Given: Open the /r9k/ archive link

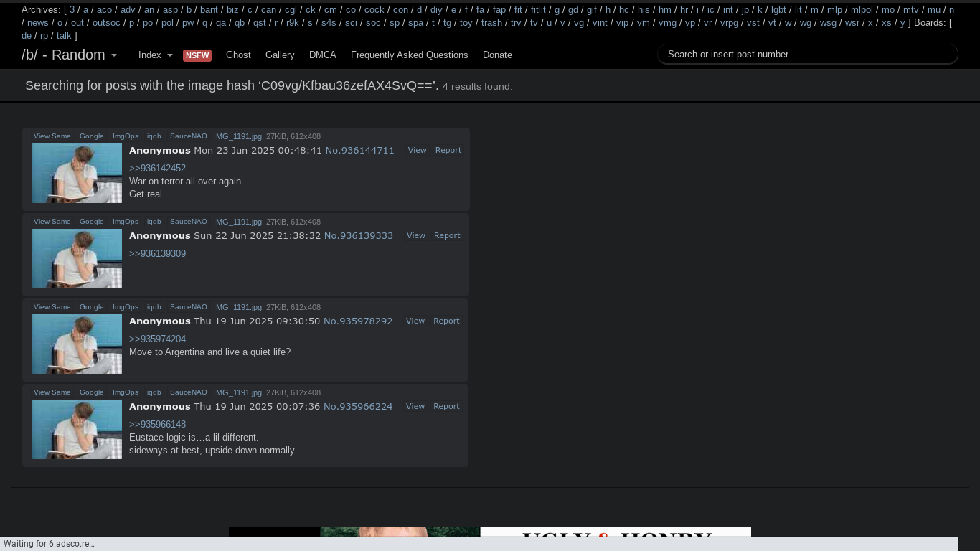Looking at the screenshot, I should coord(292,23).
